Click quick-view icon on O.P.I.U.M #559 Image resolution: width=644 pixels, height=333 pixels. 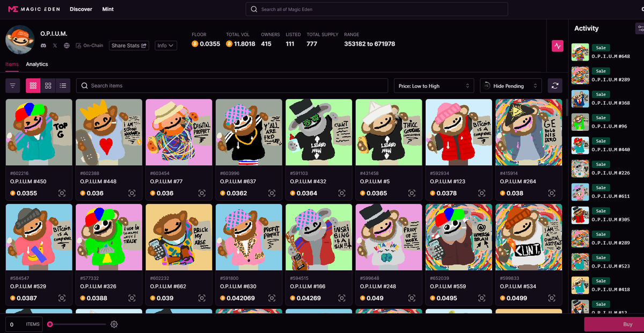click(x=482, y=298)
